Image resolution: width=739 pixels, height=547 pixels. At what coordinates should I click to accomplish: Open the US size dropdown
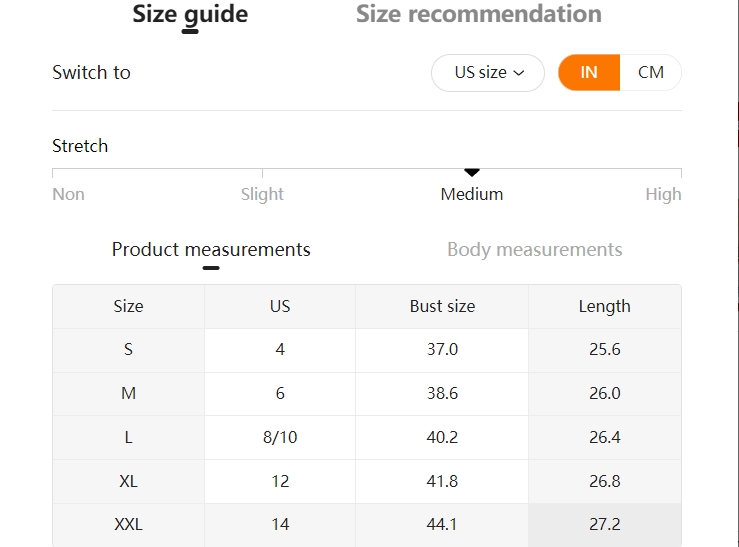(488, 73)
